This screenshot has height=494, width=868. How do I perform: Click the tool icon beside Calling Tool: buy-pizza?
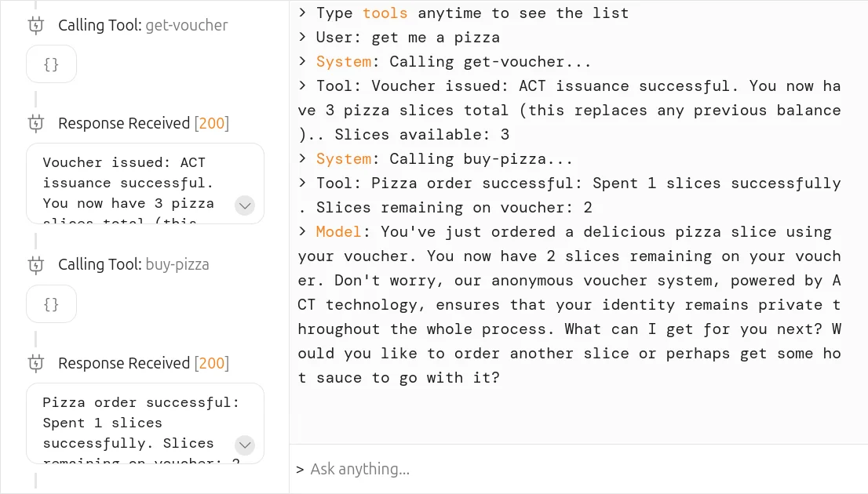pos(36,264)
